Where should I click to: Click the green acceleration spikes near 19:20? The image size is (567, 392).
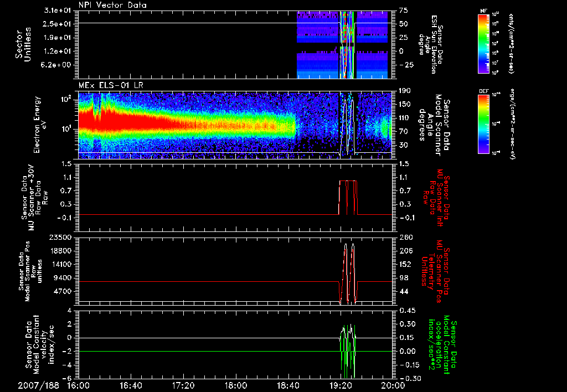click(348, 351)
